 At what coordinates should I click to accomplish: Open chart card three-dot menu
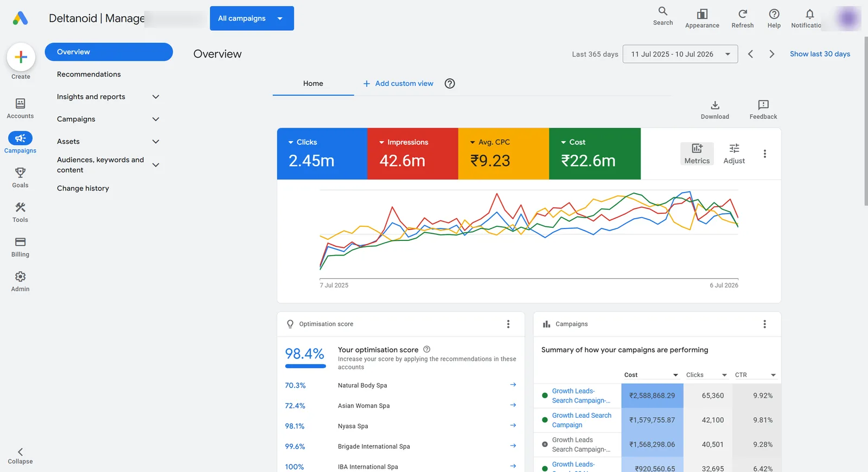pyautogui.click(x=765, y=154)
